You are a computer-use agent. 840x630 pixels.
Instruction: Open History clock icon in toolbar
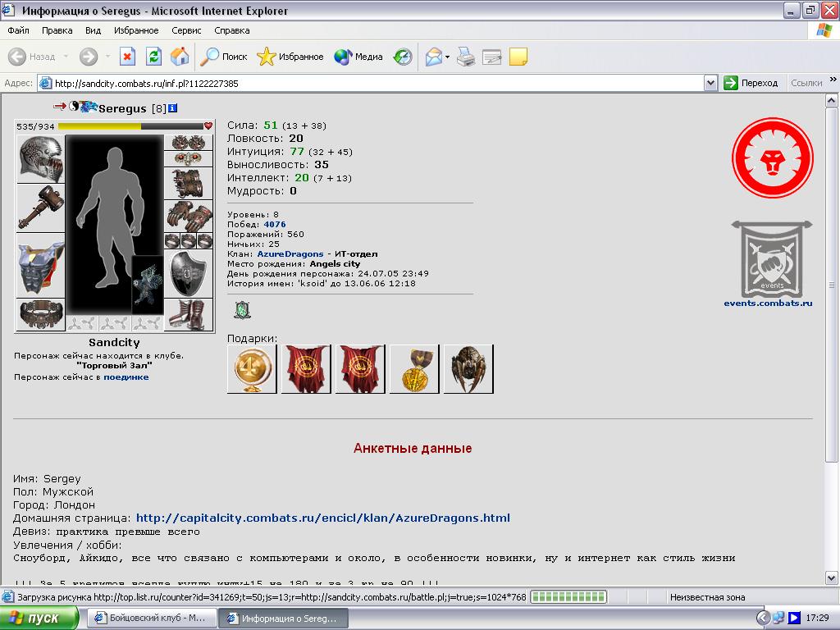point(402,57)
